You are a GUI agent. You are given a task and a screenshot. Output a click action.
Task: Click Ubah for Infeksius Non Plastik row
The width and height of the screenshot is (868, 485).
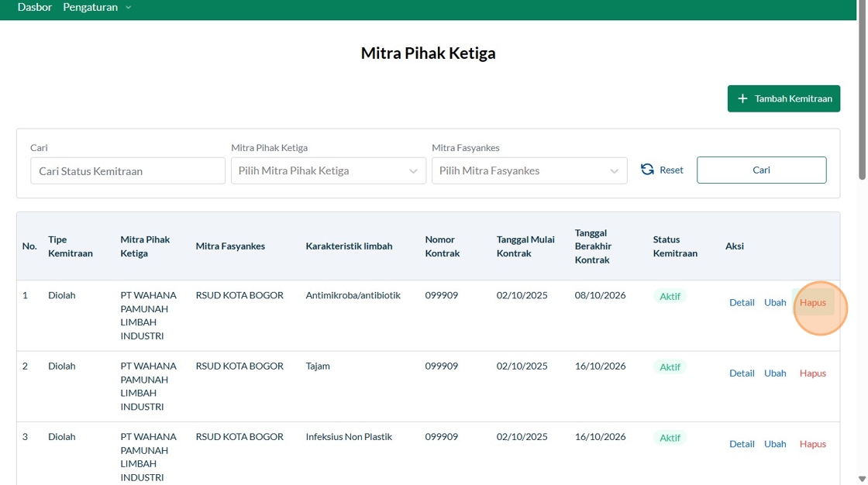point(775,444)
